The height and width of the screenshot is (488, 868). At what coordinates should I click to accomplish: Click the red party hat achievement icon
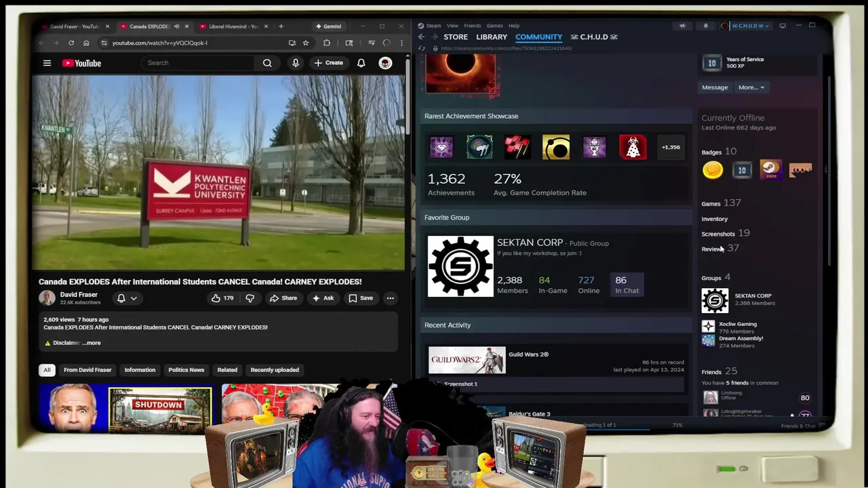(633, 147)
